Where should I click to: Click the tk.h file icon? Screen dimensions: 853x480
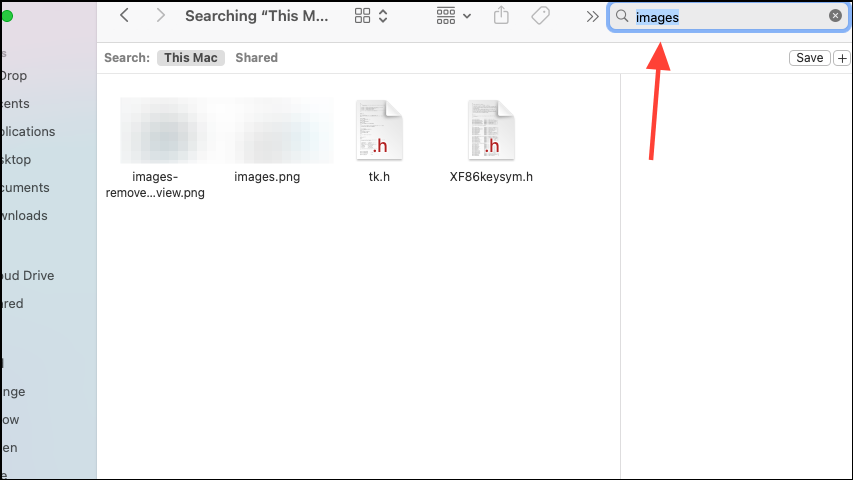[379, 130]
